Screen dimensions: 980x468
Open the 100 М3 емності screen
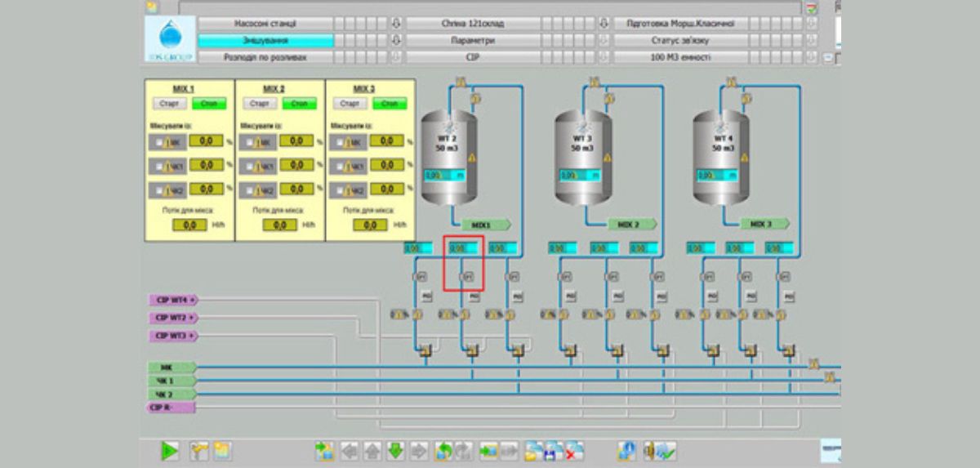coord(680,57)
